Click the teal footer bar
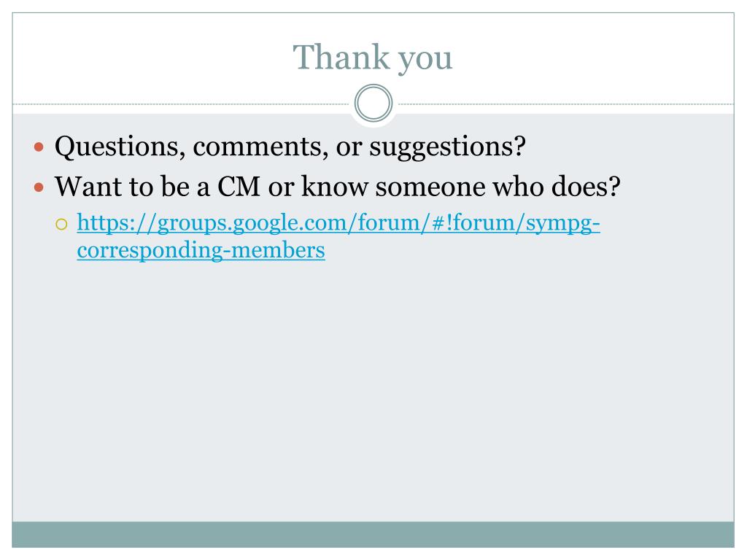The width and height of the screenshot is (747, 560). [373, 534]
